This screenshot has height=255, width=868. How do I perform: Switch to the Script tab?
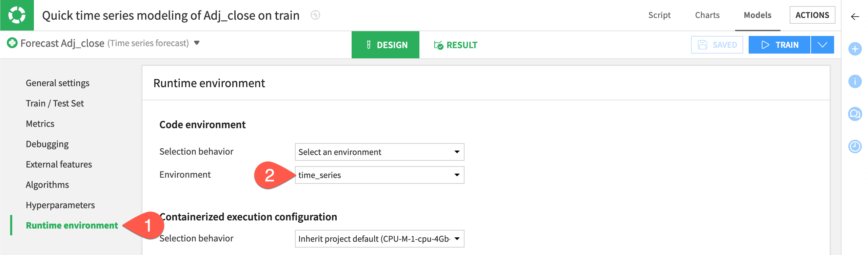point(659,15)
